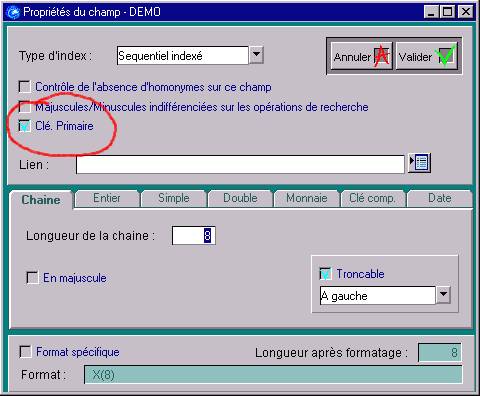Switch to the Entier tab
Image resolution: width=480 pixels, height=396 pixels.
coord(107,198)
